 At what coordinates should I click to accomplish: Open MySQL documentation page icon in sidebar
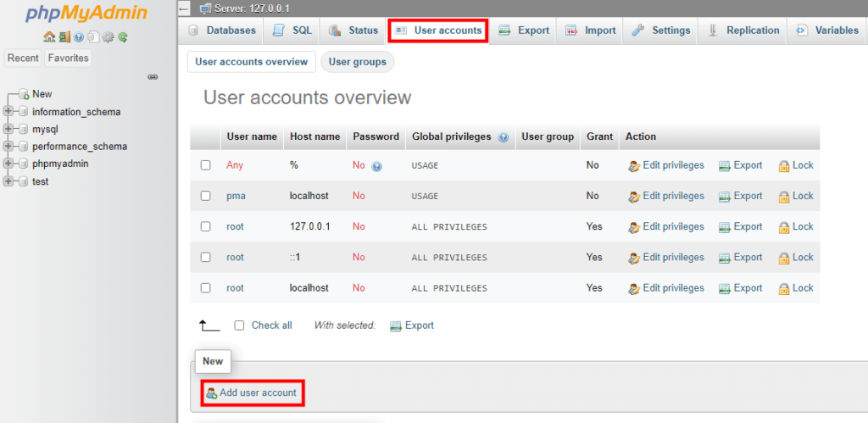coord(93,37)
